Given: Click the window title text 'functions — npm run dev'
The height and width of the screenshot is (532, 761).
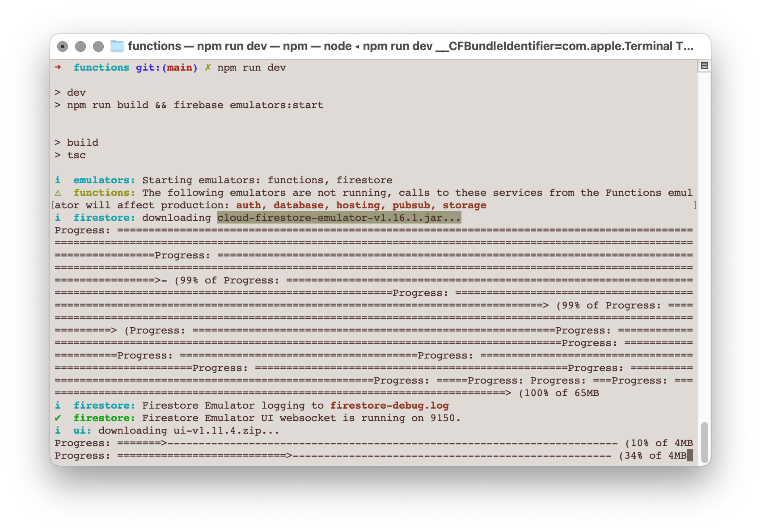Looking at the screenshot, I should (197, 46).
